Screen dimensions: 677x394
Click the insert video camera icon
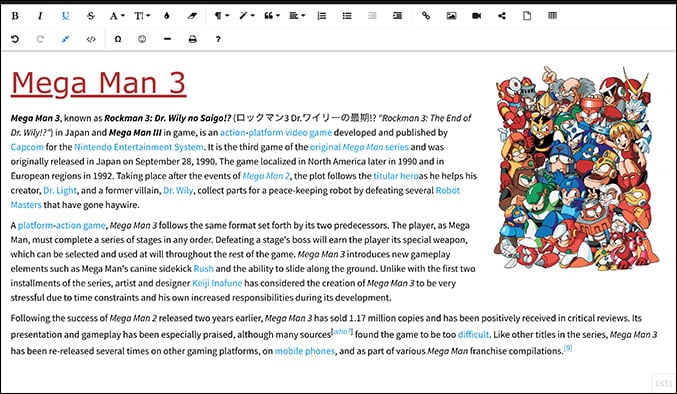coord(477,16)
